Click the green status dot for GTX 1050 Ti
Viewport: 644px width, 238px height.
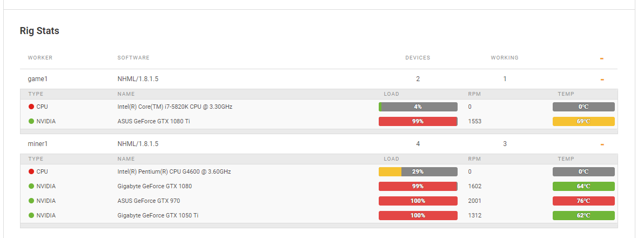tap(31, 215)
